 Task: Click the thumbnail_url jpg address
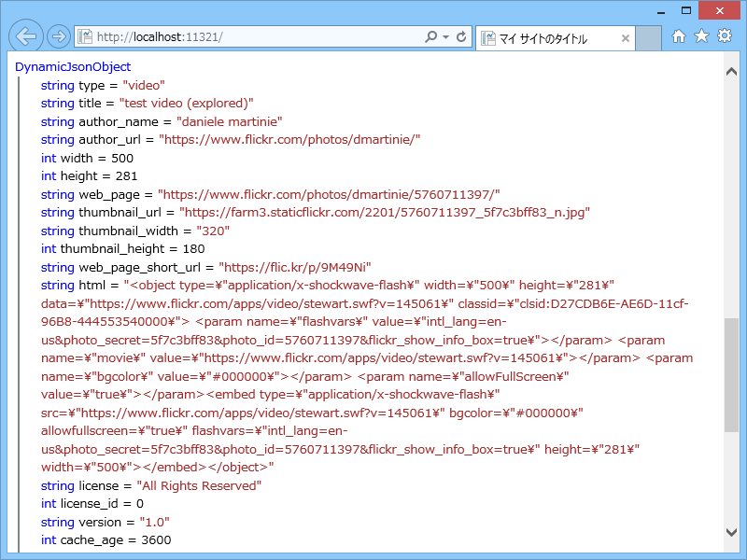click(385, 213)
